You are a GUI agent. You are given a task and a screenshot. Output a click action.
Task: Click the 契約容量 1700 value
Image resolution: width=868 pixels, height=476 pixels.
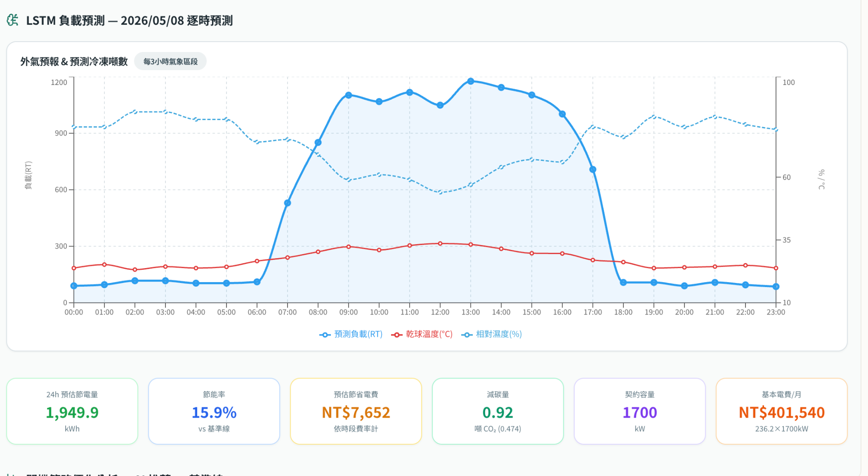(640, 413)
